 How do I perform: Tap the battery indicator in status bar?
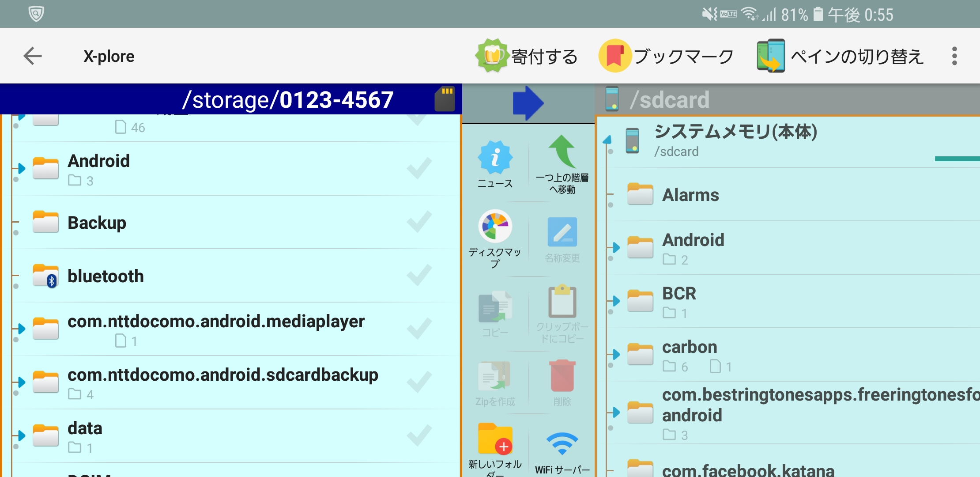pyautogui.click(x=818, y=14)
